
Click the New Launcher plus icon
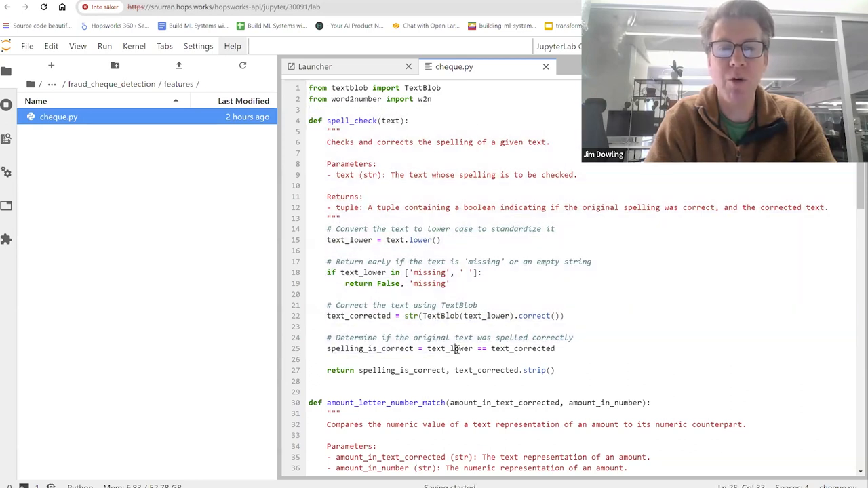pyautogui.click(x=51, y=66)
